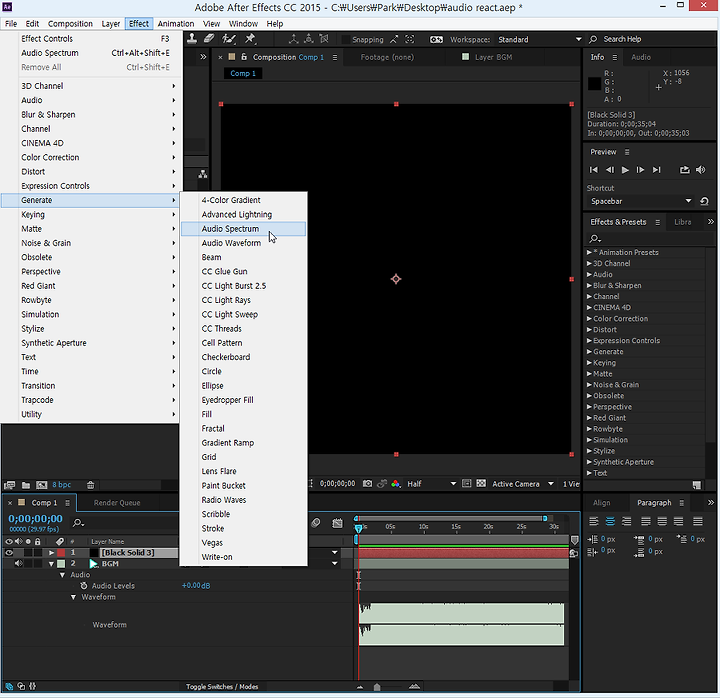This screenshot has height=698, width=720.
Task: Click the create new animation preset icon
Action: point(697,485)
